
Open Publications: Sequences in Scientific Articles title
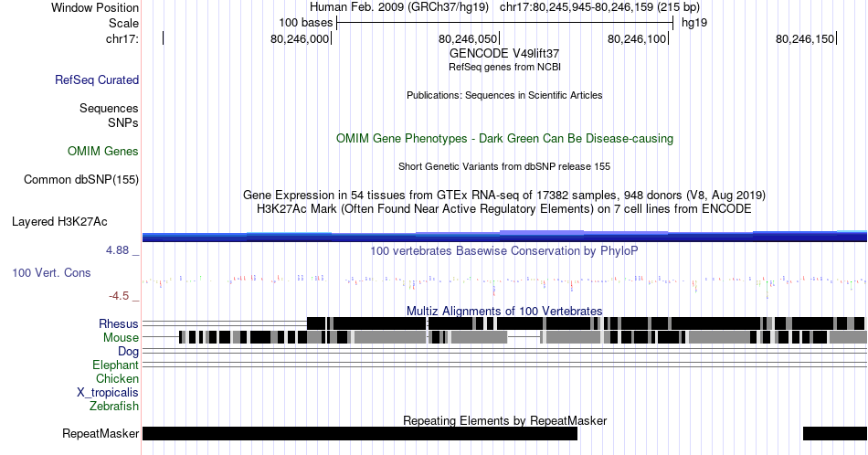click(x=504, y=95)
